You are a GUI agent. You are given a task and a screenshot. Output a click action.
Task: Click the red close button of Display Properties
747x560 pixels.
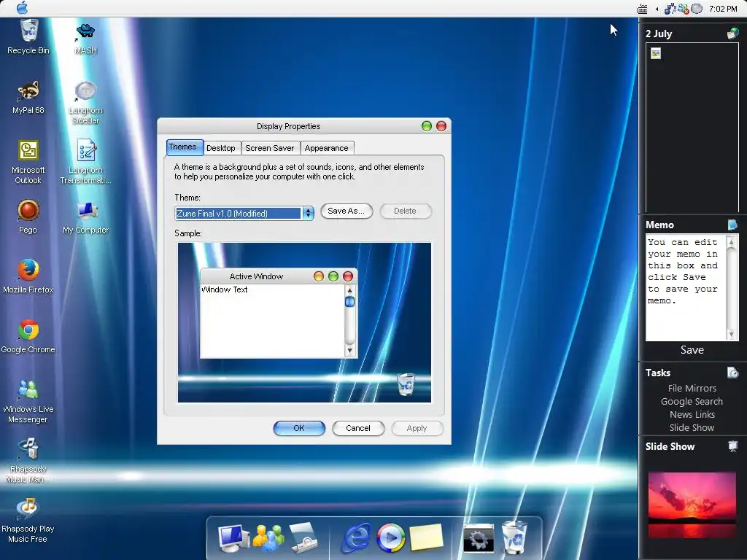[x=441, y=126]
